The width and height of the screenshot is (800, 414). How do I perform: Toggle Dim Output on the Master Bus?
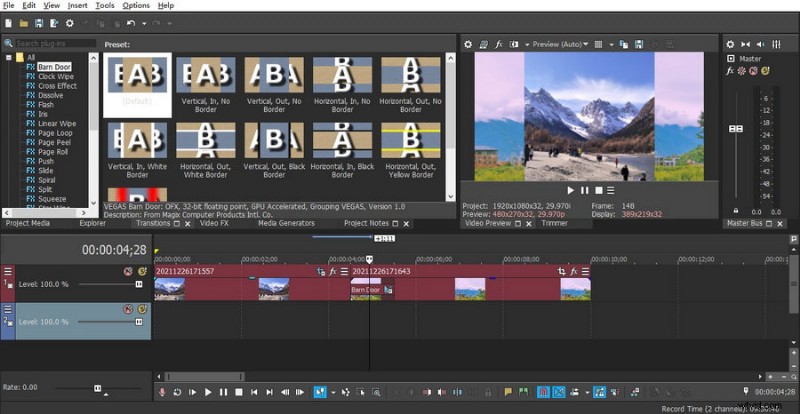pyautogui.click(x=761, y=44)
